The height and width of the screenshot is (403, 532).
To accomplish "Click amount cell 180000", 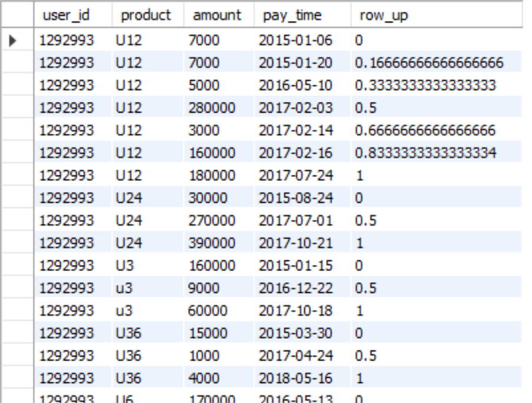I will pos(218,175).
